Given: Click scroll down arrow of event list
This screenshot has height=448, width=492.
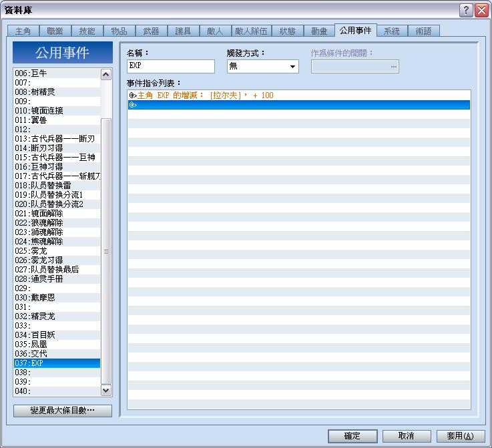Looking at the screenshot, I should 105,391.
